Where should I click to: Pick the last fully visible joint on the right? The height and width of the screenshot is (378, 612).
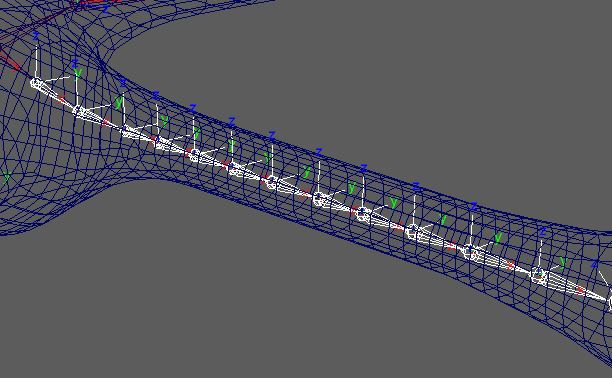pos(539,275)
